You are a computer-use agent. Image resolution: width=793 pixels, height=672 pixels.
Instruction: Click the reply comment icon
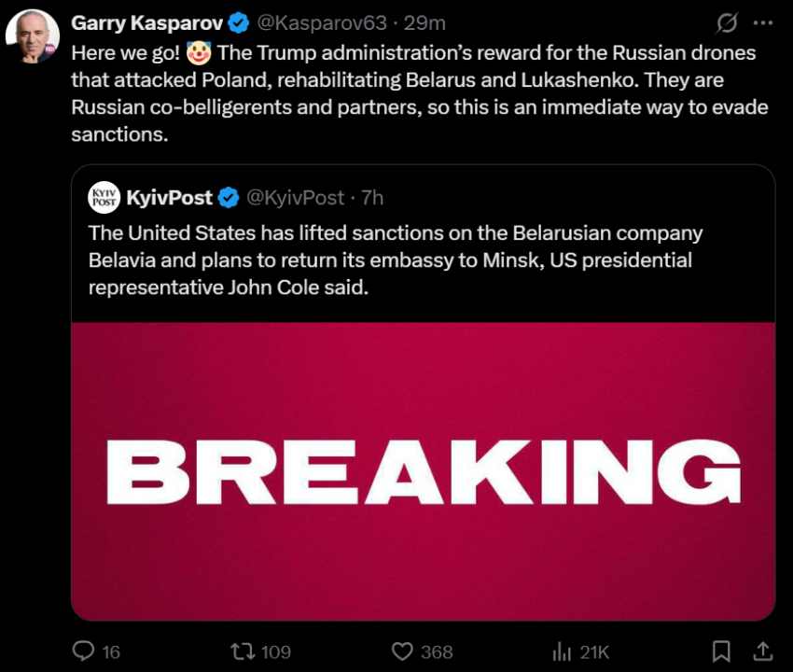84,651
